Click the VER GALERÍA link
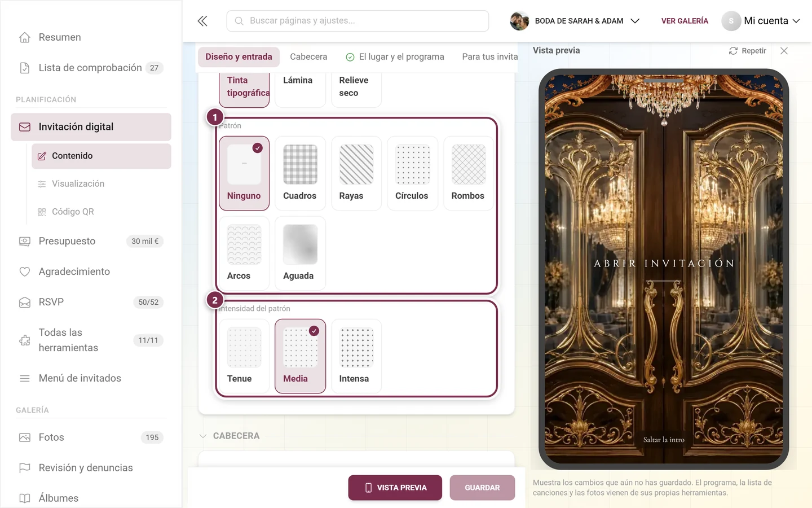 pyautogui.click(x=685, y=21)
